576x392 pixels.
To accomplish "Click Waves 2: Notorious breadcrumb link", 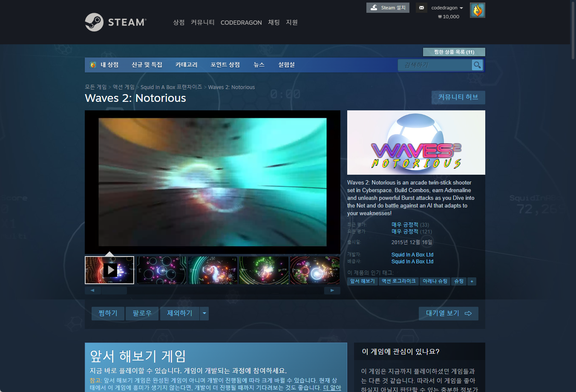I will coord(231,87).
